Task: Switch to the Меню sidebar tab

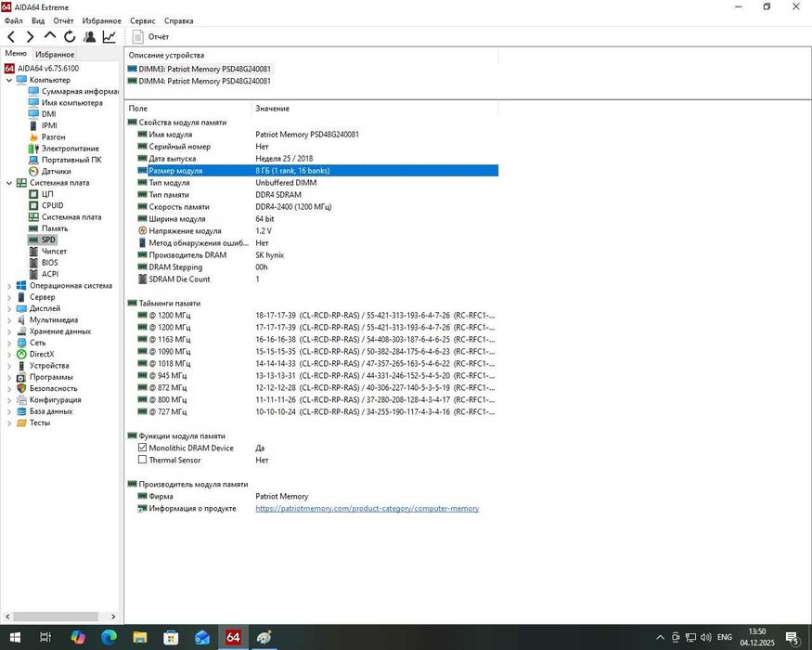Action: (16, 53)
